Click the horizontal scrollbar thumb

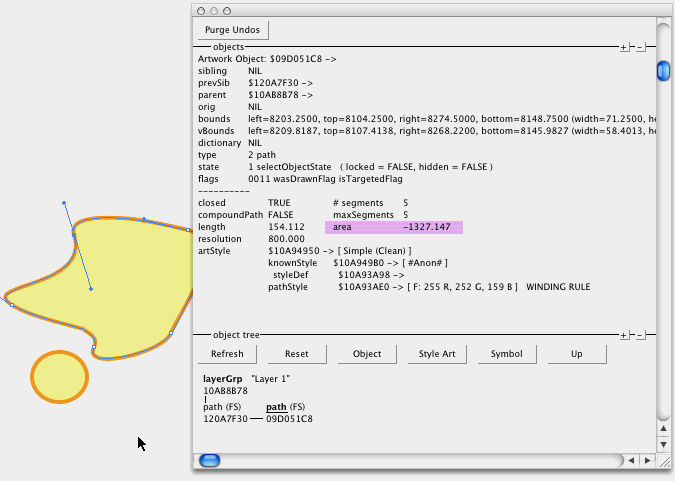pos(210,460)
